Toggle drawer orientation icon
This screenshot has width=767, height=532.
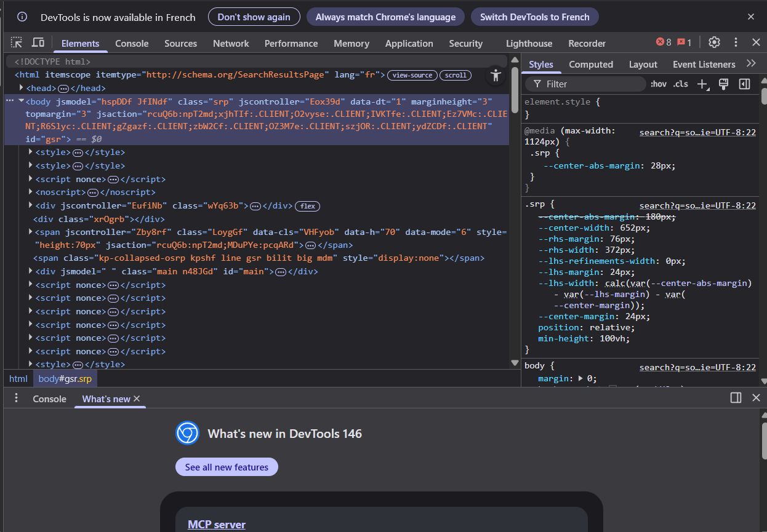coord(736,397)
